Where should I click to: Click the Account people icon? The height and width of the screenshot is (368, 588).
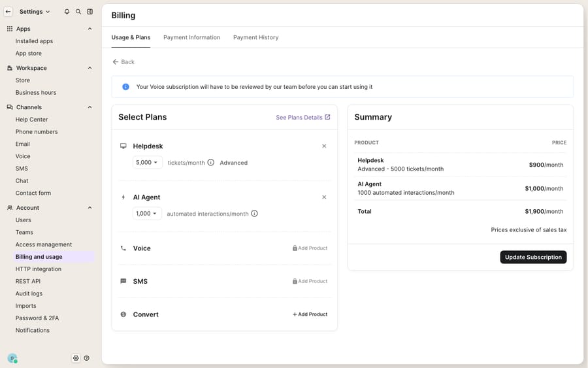10,207
